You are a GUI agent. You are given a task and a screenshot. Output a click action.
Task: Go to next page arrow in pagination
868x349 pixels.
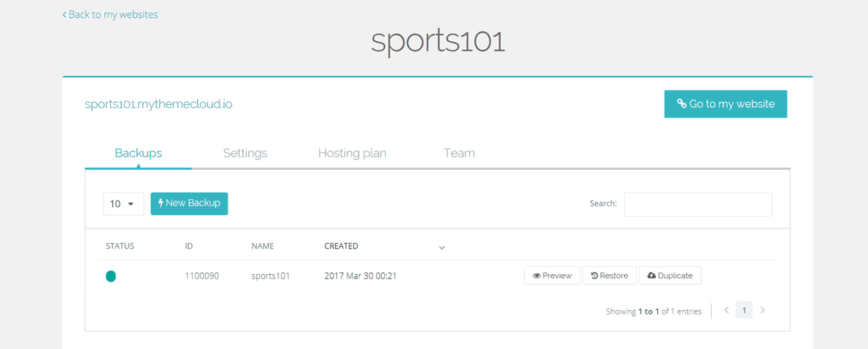(762, 310)
